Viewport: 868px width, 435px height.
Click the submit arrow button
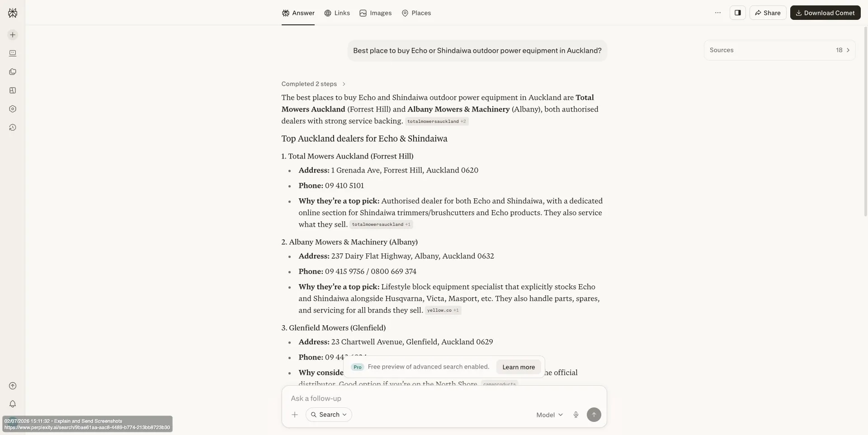(x=594, y=415)
